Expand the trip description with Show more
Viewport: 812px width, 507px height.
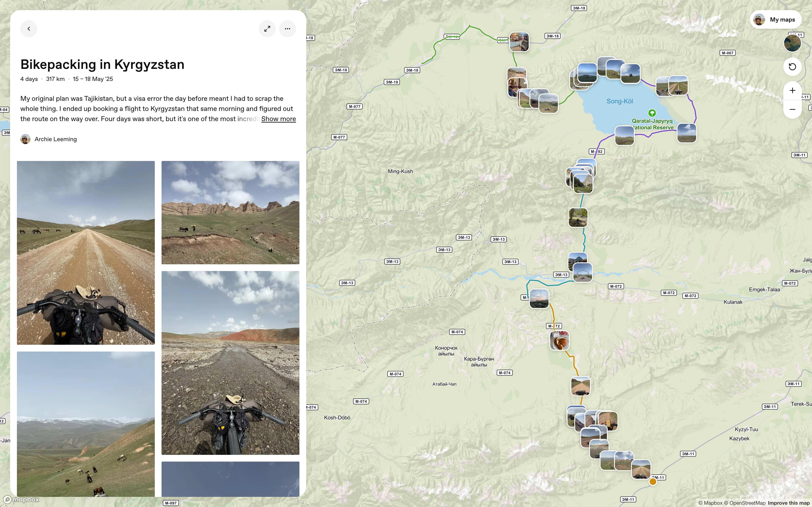click(x=278, y=119)
